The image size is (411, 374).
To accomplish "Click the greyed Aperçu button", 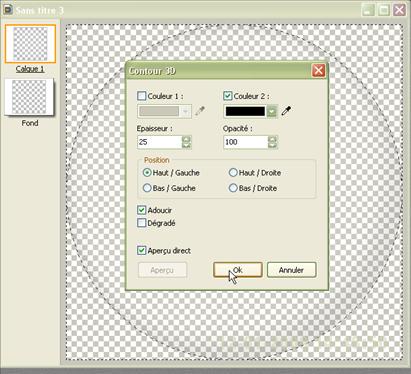I will pos(162,270).
